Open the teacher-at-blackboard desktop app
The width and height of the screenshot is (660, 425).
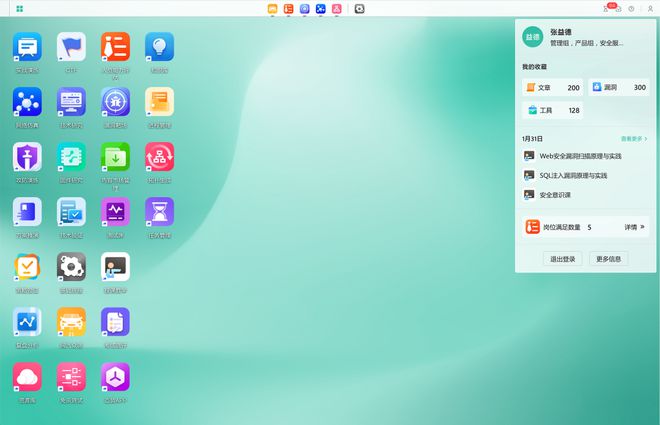point(115,267)
